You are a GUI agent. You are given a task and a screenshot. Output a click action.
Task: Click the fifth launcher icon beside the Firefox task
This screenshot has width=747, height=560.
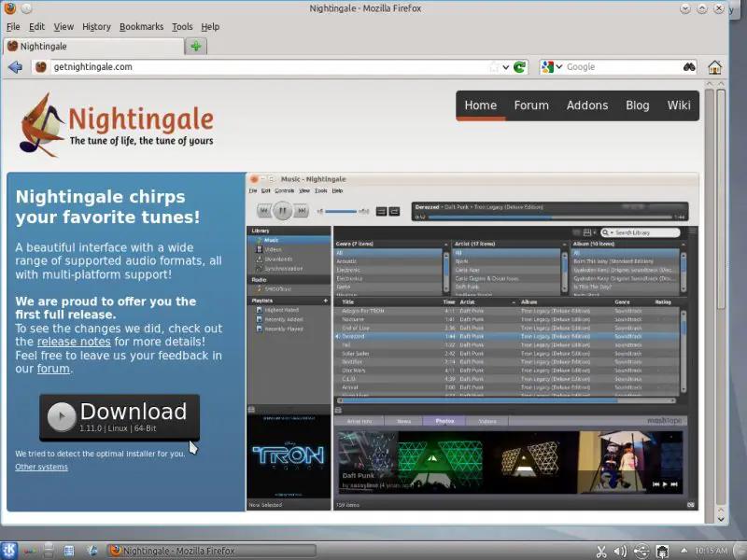(92, 551)
